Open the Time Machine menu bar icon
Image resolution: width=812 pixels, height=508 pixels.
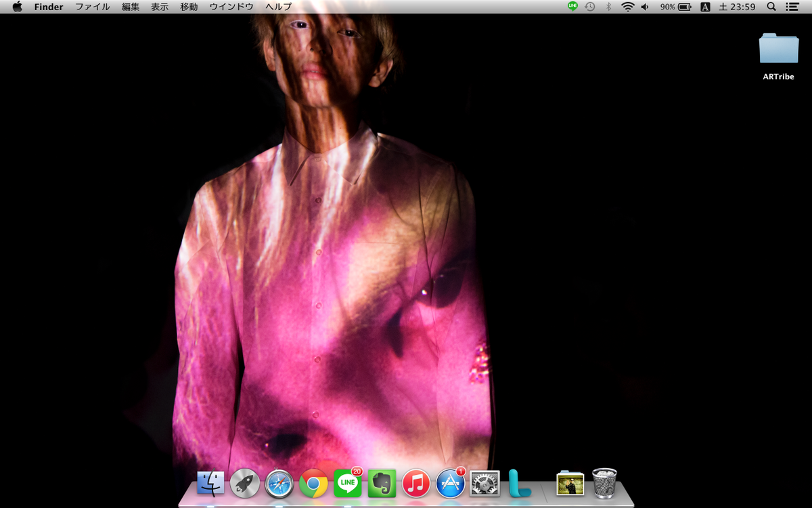pos(590,7)
